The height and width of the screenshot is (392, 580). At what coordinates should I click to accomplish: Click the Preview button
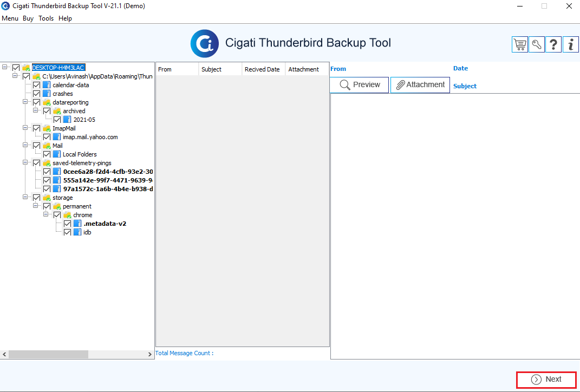[x=359, y=84]
